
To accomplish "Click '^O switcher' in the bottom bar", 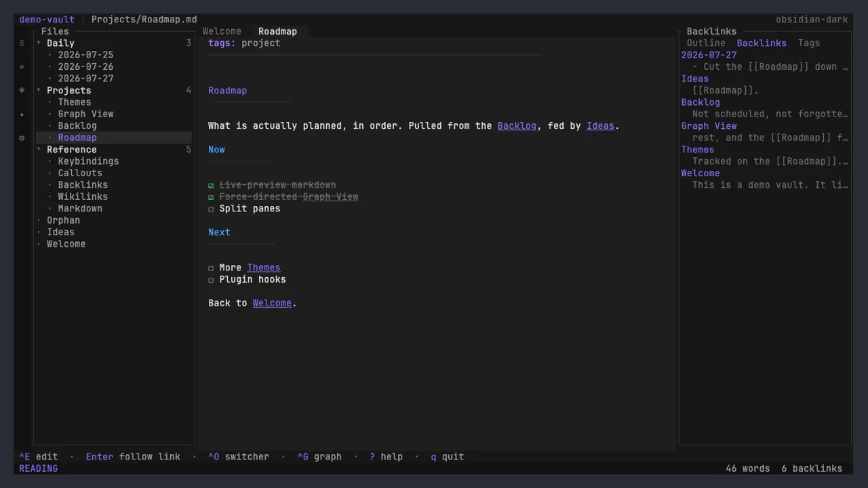I will (239, 457).
